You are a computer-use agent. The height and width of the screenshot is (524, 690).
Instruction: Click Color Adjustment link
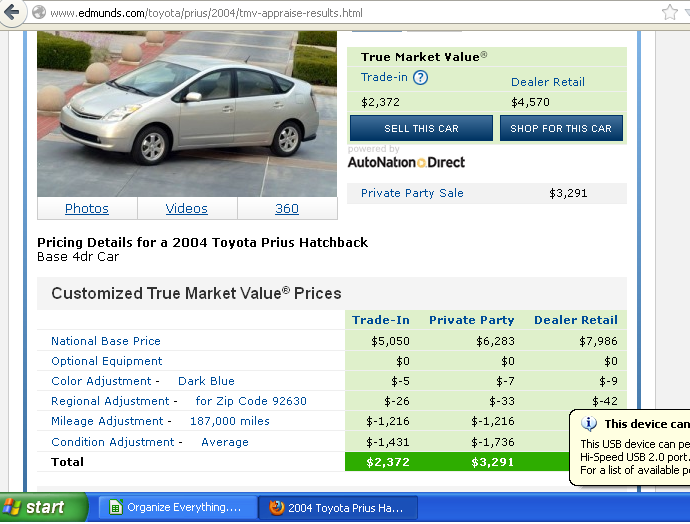point(101,381)
